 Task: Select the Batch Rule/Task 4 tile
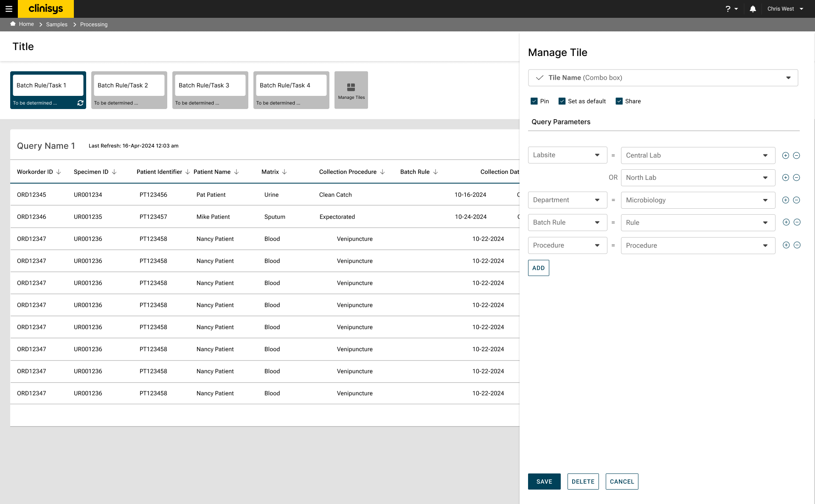click(x=291, y=90)
